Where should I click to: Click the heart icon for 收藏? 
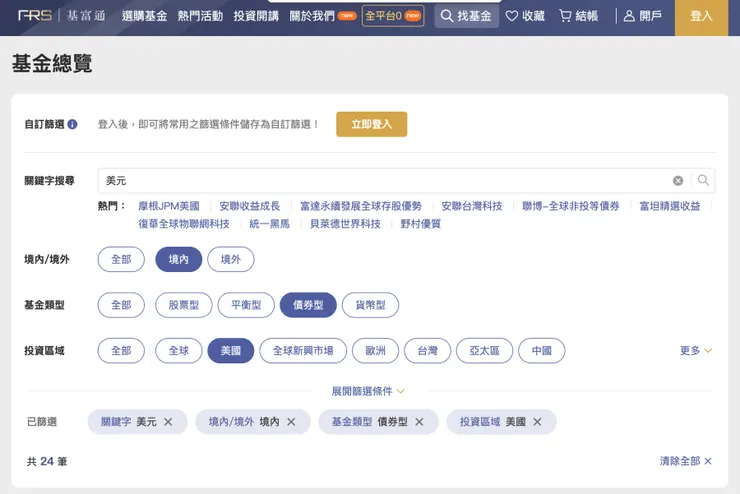512,16
